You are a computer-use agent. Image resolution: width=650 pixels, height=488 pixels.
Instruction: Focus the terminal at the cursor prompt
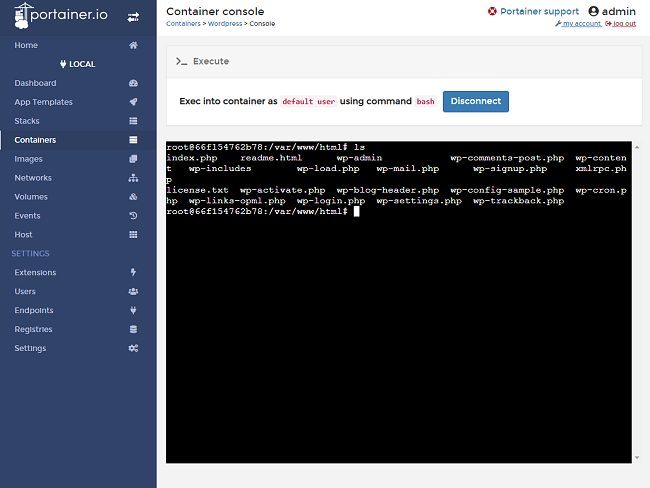click(x=356, y=211)
